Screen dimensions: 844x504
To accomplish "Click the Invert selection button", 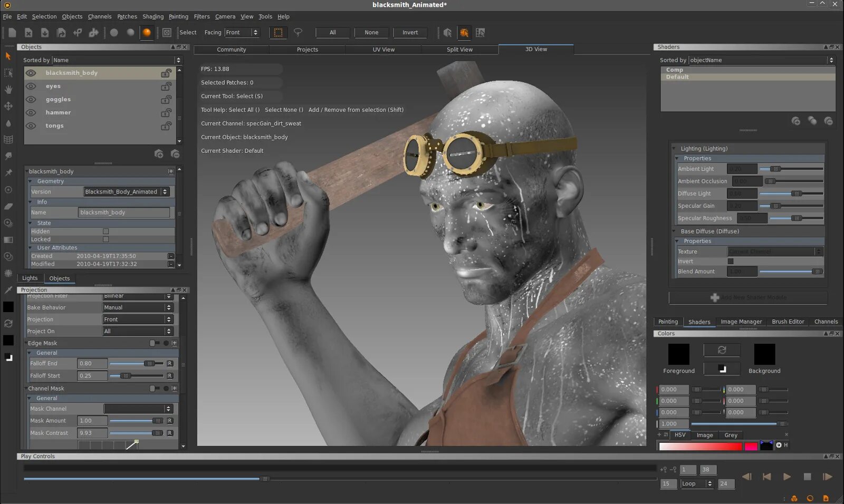I will click(410, 33).
